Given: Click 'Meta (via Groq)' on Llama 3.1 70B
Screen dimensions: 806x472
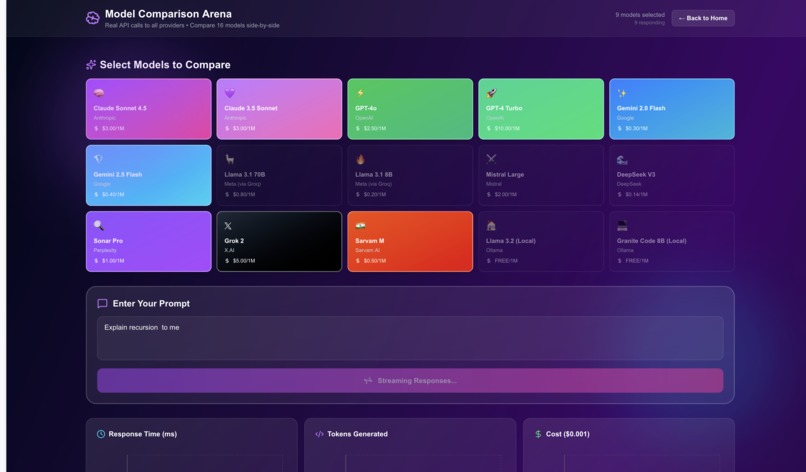Looking at the screenshot, I should coord(243,184).
